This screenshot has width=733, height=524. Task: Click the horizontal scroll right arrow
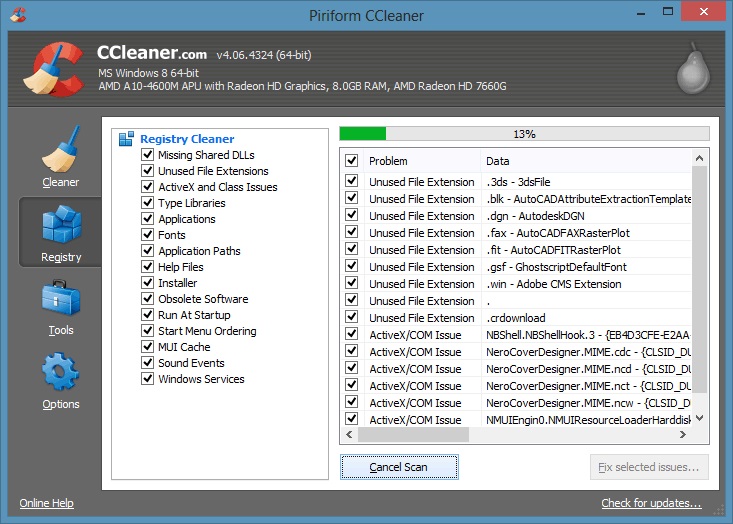[x=683, y=434]
